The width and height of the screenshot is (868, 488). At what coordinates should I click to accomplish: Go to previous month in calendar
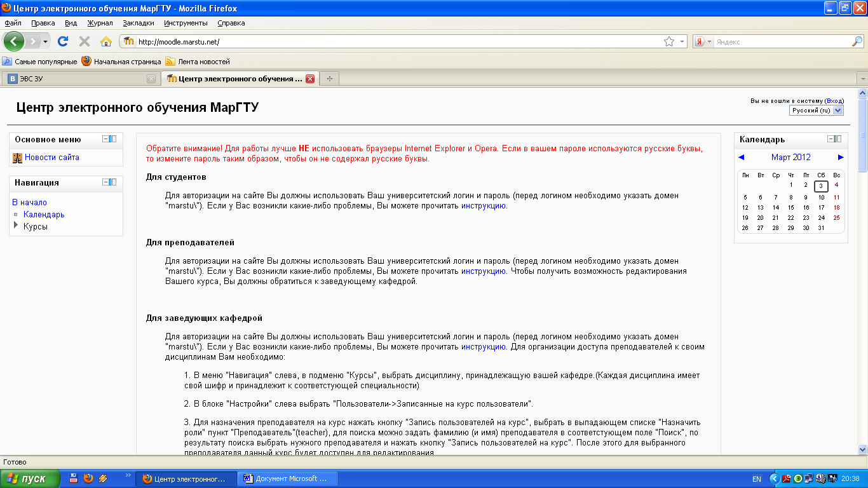[x=742, y=157]
